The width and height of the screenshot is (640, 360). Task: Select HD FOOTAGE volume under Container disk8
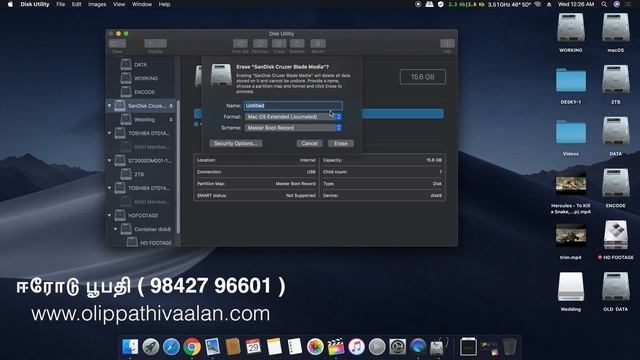click(x=155, y=243)
